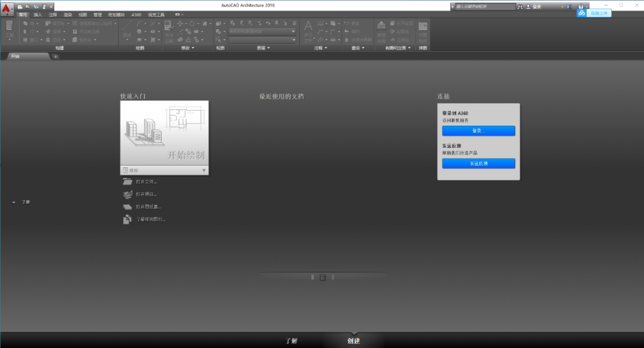The height and width of the screenshot is (348, 644).
Task: Click the Rotate tool icon in 修改 panel
Action: pyautogui.click(x=192, y=23)
